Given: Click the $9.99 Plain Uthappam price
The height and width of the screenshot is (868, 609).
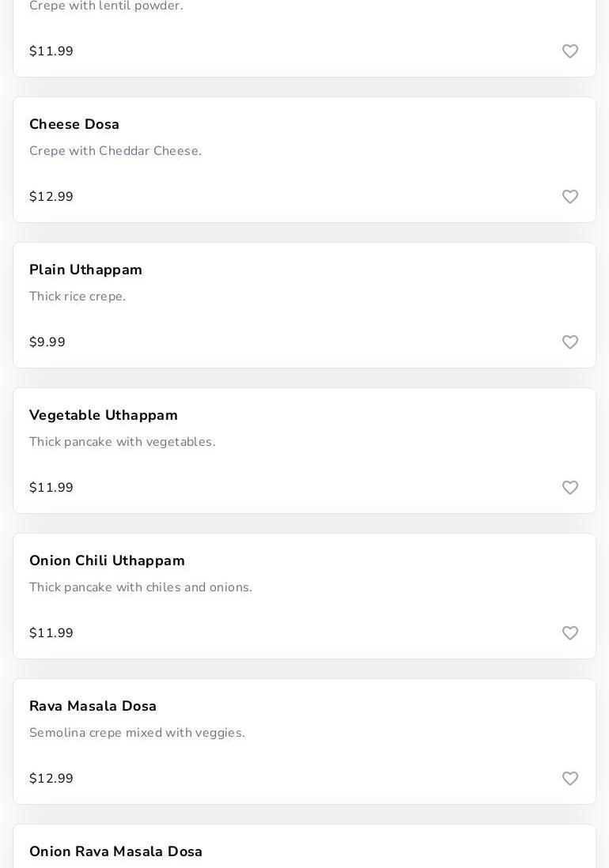Looking at the screenshot, I should click(x=47, y=342).
